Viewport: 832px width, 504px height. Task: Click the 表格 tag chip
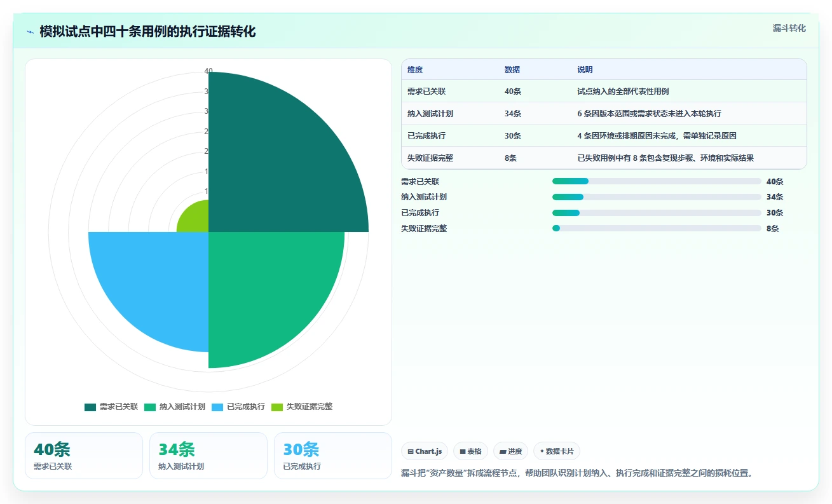point(470,451)
